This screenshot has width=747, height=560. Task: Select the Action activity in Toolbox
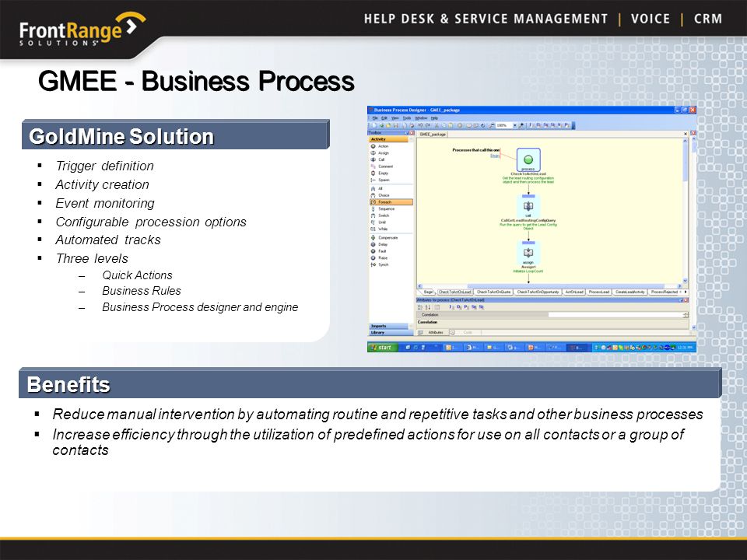[x=381, y=146]
